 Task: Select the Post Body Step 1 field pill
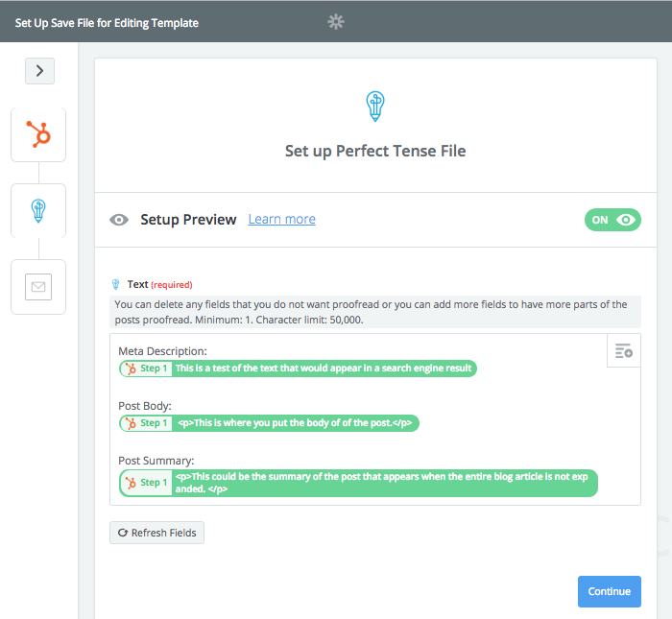pyautogui.click(x=269, y=423)
